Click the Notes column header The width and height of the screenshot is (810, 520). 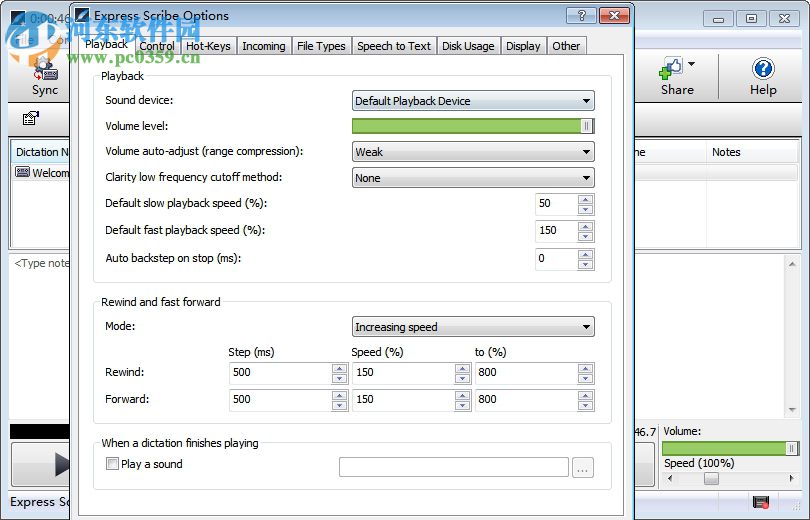[x=752, y=152]
